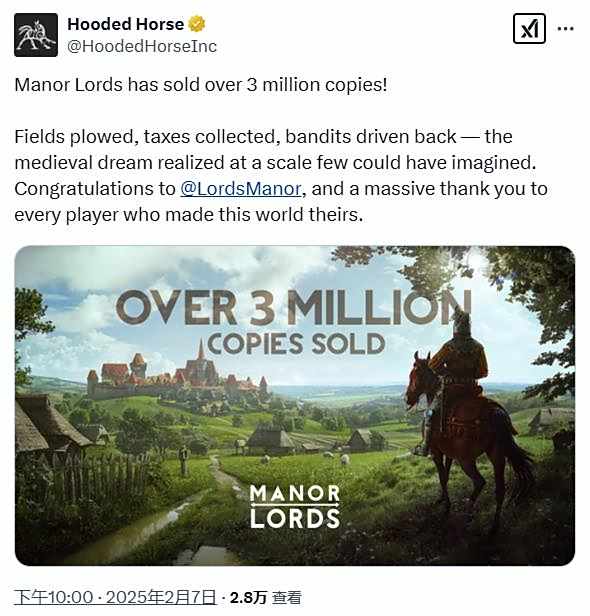Viewport: 590px width, 616px height.
Task: Open the Hooded Horse profile avatar
Action: point(36,35)
